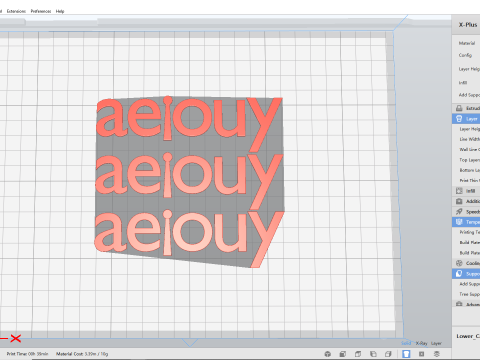This screenshot has height=360, width=480.
Task: Click the X-Ray view icon
Action: point(421,354)
